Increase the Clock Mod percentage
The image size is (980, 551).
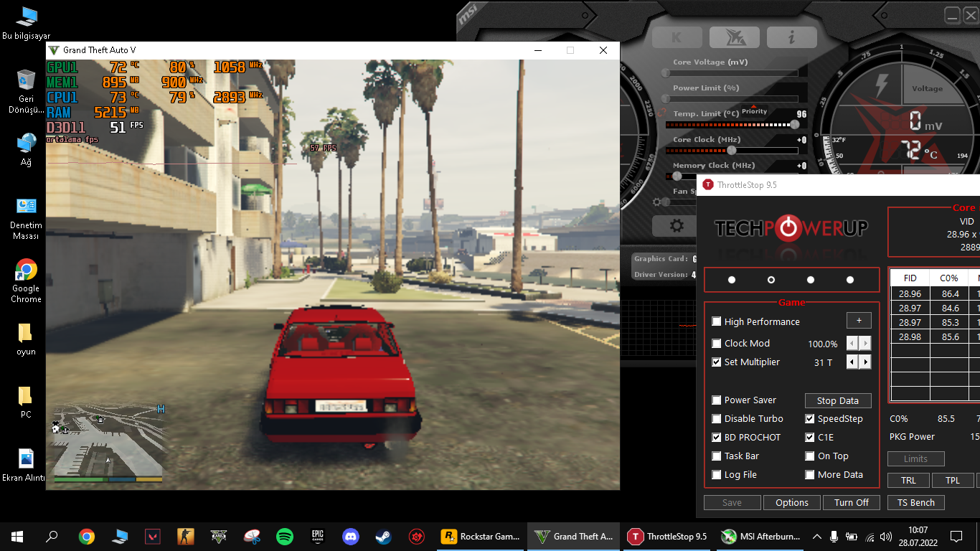[865, 344]
